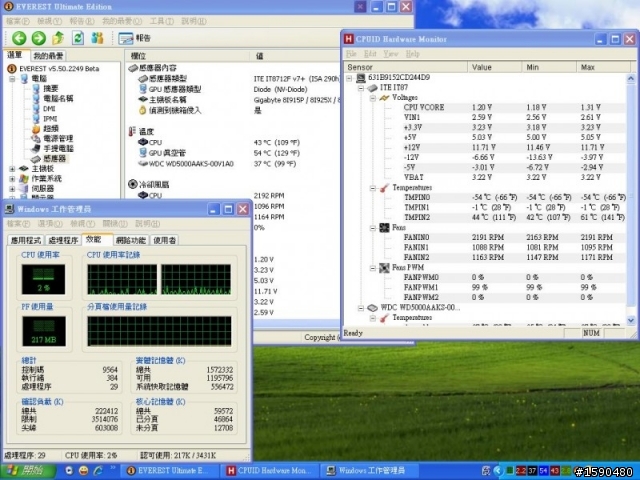Collapse the ITE IT87 node in Hardware Monitor
The height and width of the screenshot is (480, 640).
pyautogui.click(x=361, y=88)
